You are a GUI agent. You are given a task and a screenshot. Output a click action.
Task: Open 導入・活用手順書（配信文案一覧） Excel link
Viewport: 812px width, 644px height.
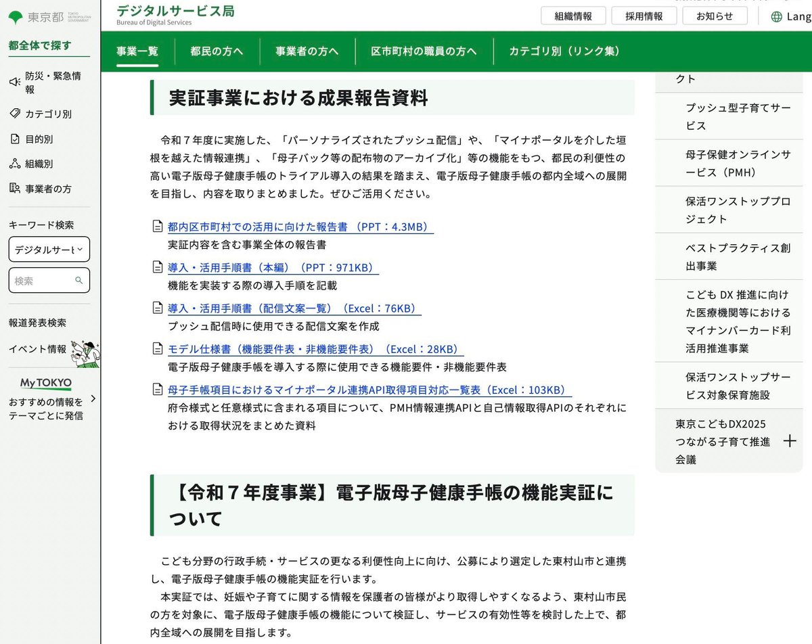pyautogui.click(x=294, y=308)
